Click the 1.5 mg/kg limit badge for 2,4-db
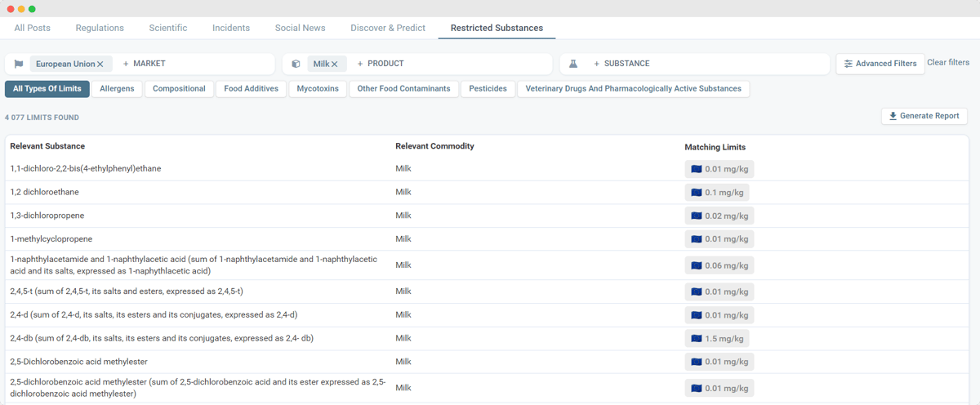Image resolution: width=980 pixels, height=405 pixels. [717, 339]
